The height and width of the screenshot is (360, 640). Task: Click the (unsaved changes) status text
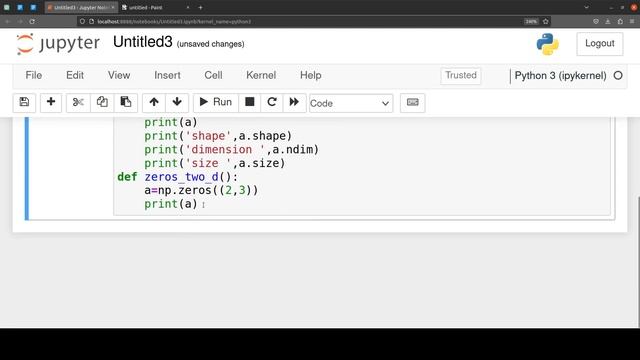point(211,44)
